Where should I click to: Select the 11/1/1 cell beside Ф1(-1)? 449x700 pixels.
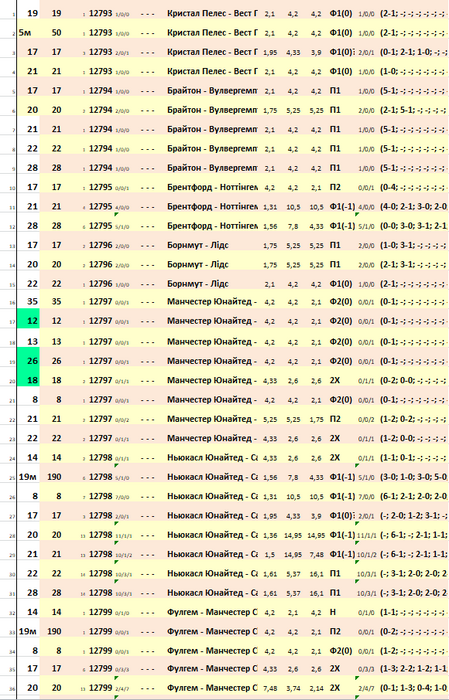[x=365, y=535]
